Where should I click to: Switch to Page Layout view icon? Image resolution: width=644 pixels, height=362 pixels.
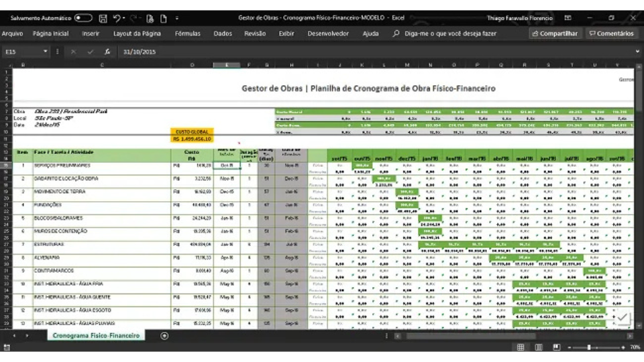click(x=538, y=347)
